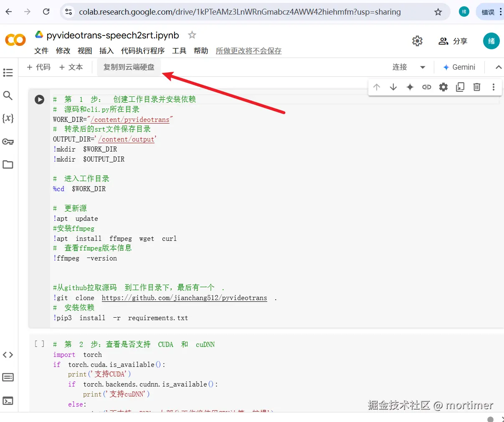This screenshot has width=504, height=422.
Task: Run the step 1 cell with the play button
Action: (x=39, y=99)
